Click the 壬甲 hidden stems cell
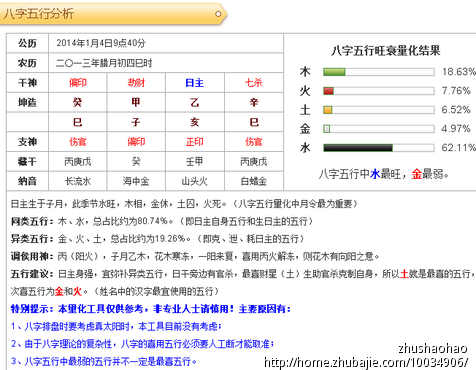 195,162
